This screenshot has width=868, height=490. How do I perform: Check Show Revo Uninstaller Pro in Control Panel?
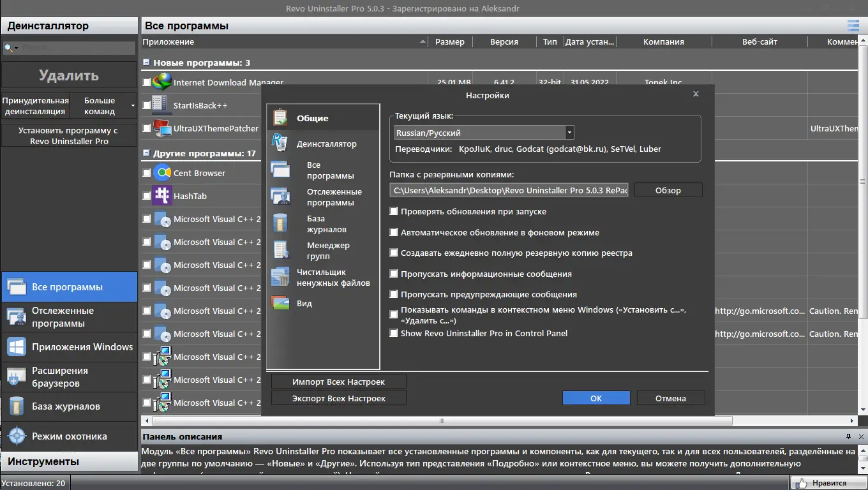[x=394, y=333]
